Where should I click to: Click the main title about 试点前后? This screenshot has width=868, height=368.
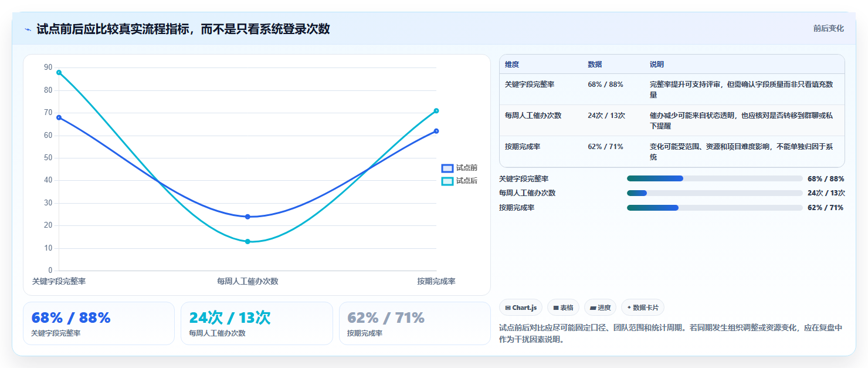[183, 29]
